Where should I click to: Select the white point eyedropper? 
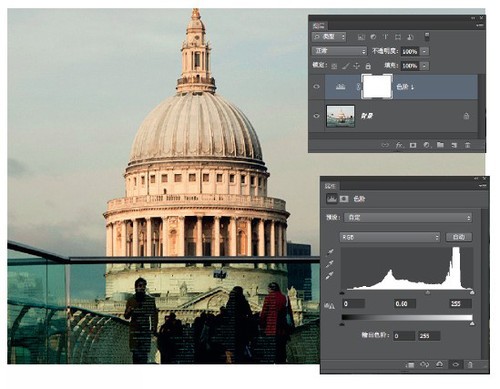(330, 276)
